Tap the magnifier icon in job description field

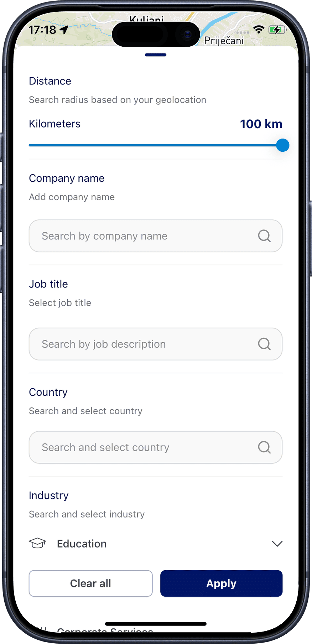264,344
